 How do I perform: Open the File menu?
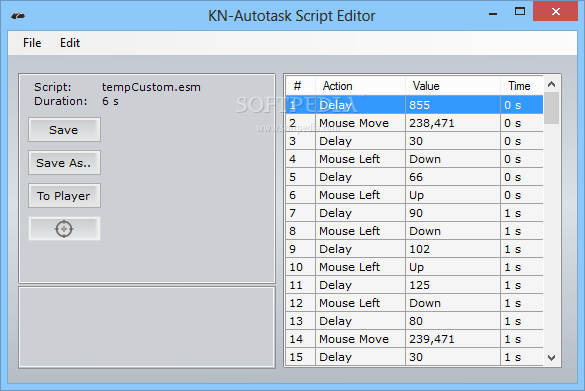tap(32, 43)
